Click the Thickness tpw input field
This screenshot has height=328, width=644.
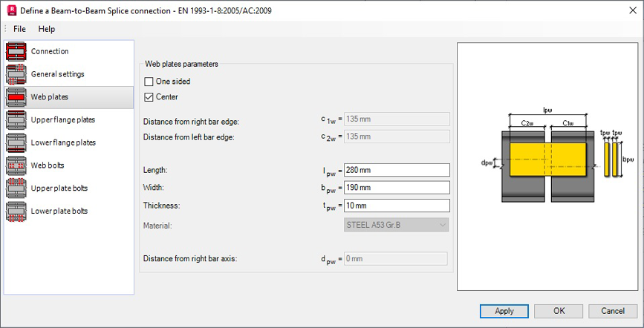click(397, 206)
